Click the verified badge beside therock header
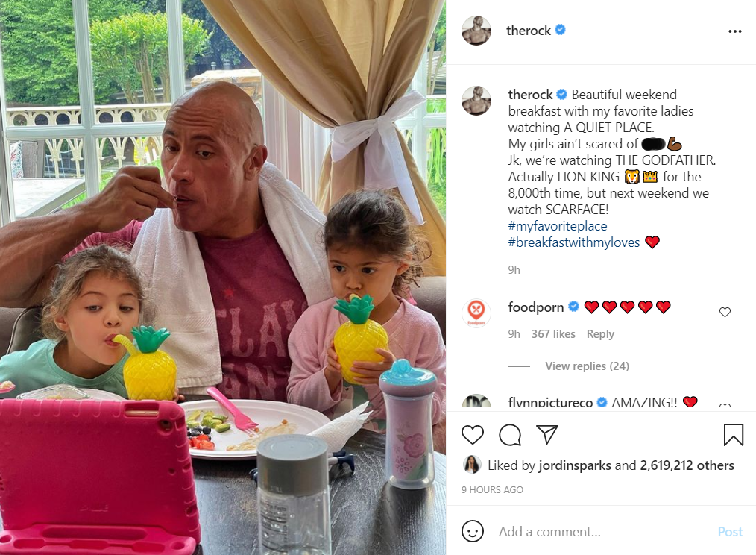756x555 pixels. point(560,30)
